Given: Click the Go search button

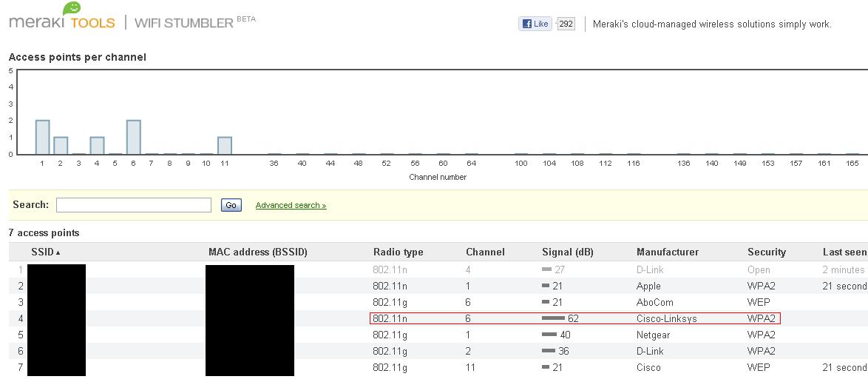Looking at the screenshot, I should [231, 205].
